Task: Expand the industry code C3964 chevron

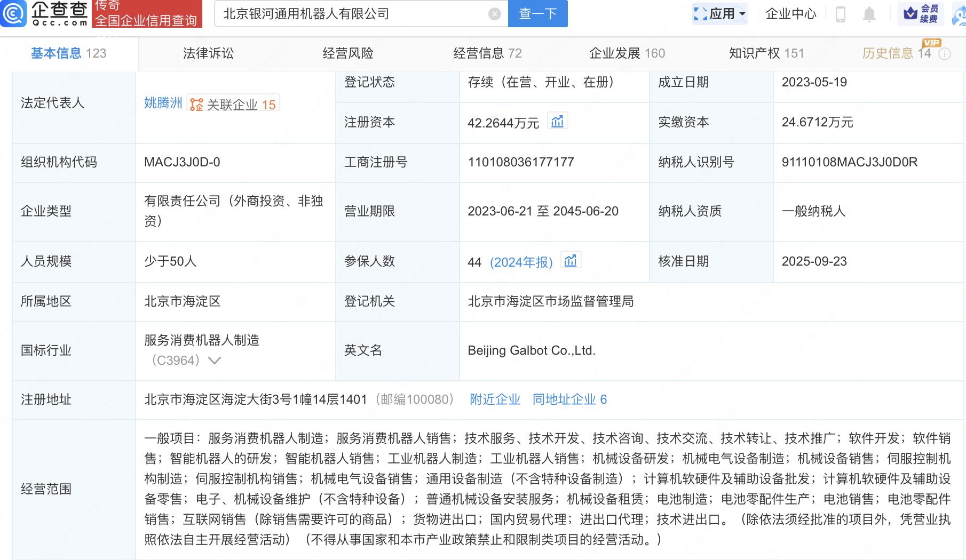Action: [x=215, y=361]
